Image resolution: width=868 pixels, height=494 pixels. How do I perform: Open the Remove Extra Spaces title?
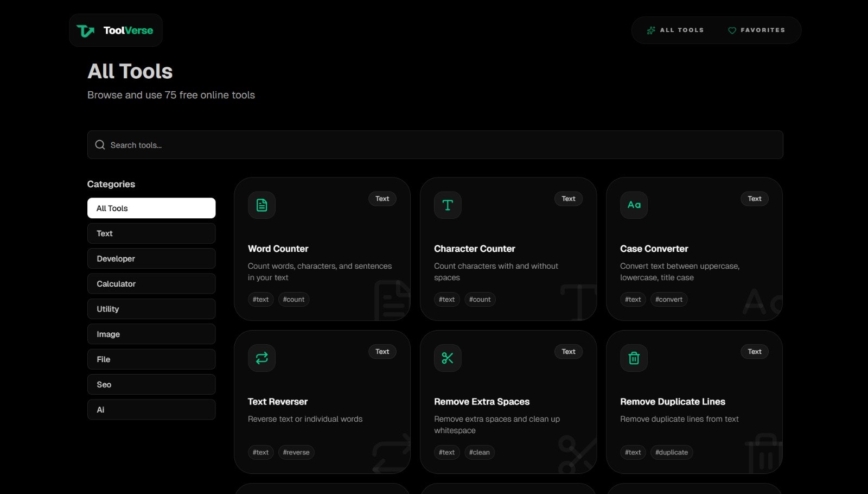(482, 402)
